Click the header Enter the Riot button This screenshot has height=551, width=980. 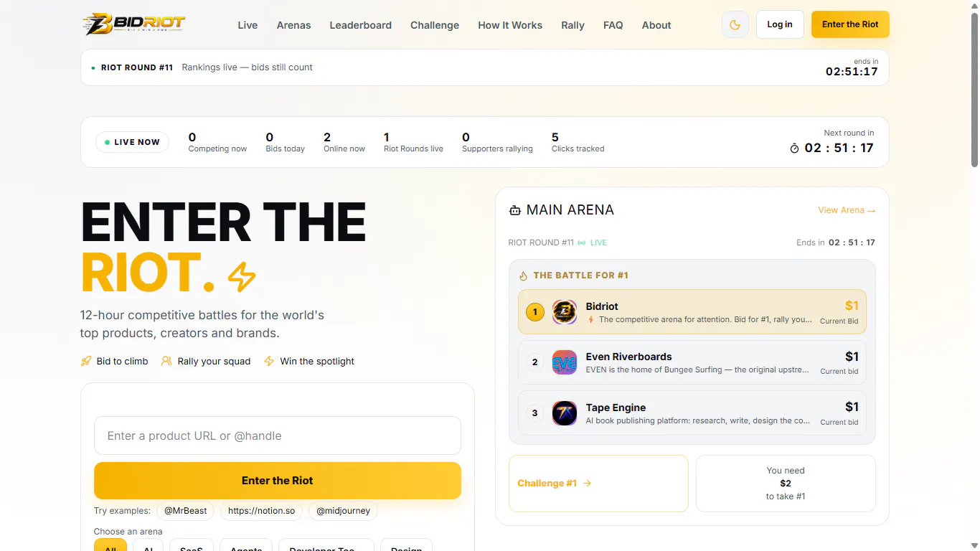[850, 24]
